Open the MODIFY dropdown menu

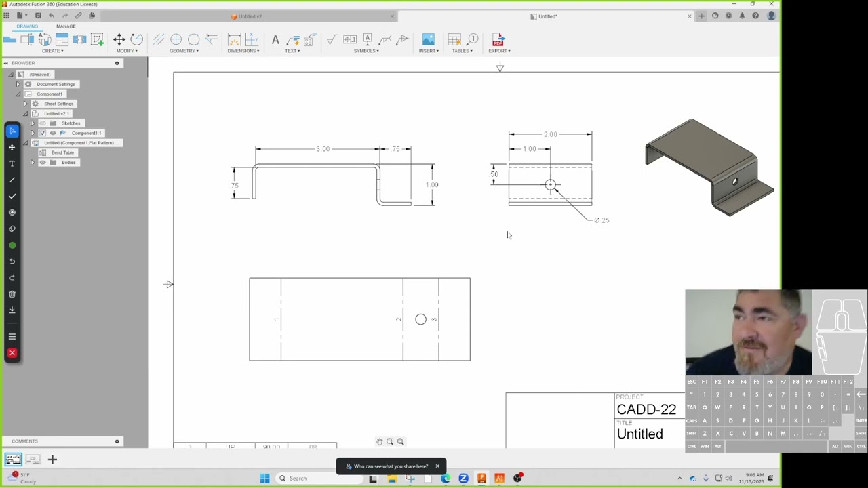coord(127,51)
